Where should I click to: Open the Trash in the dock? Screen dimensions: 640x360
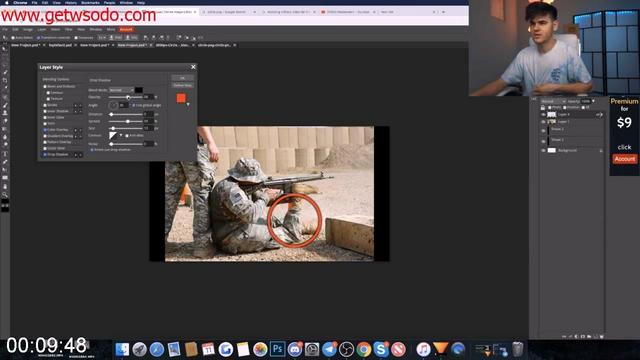point(518,349)
